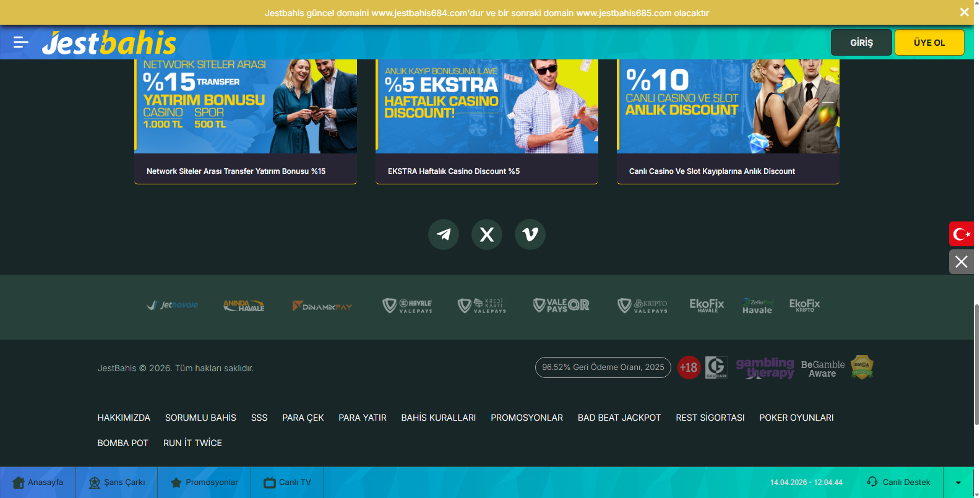Open the %10 Anlık Discount banner
Image resolution: width=980 pixels, height=498 pixels.
(728, 106)
